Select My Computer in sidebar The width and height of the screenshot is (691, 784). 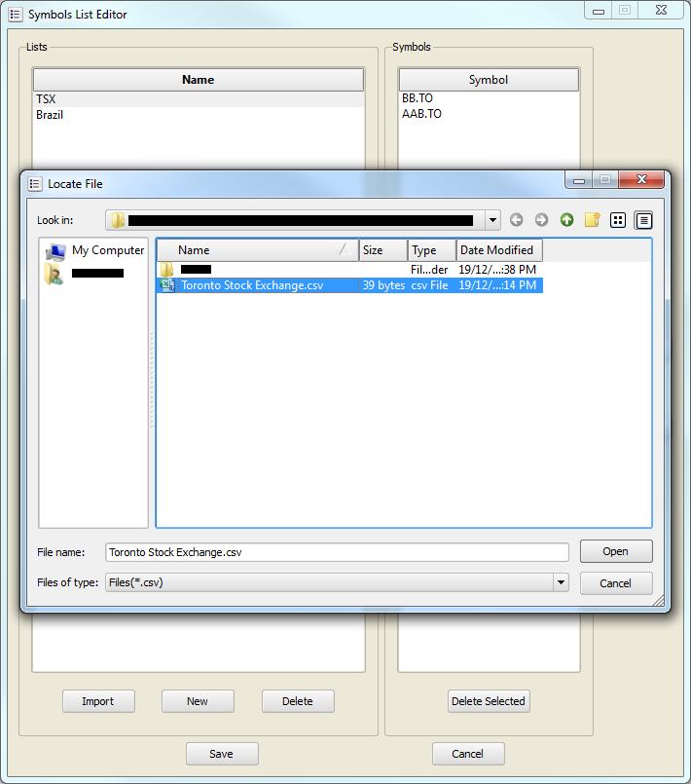[x=94, y=250]
